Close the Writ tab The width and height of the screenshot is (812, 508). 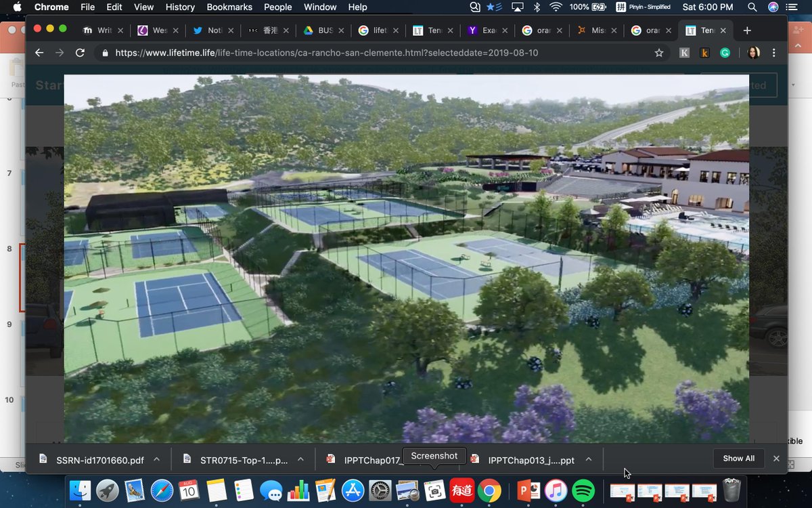(120, 30)
